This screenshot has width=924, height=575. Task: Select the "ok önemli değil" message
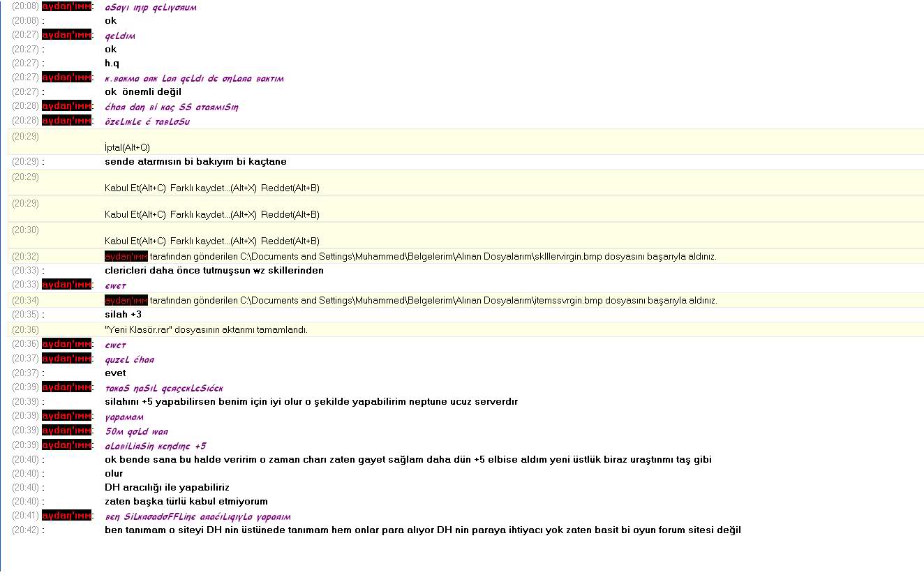pyautogui.click(x=143, y=92)
